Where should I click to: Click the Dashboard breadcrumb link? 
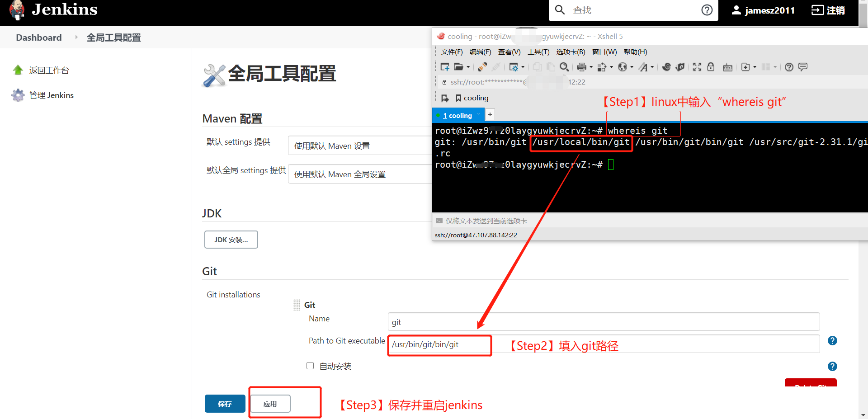[39, 38]
